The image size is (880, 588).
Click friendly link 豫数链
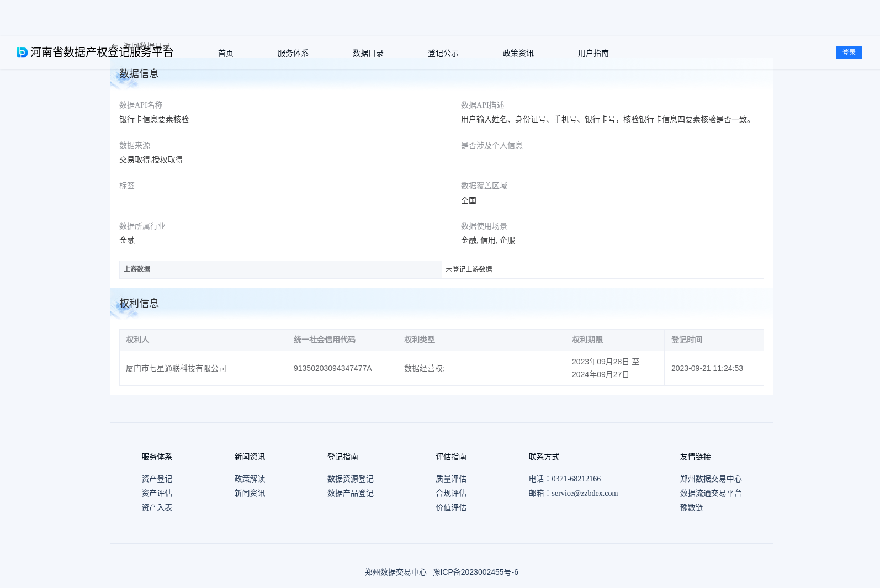click(692, 507)
